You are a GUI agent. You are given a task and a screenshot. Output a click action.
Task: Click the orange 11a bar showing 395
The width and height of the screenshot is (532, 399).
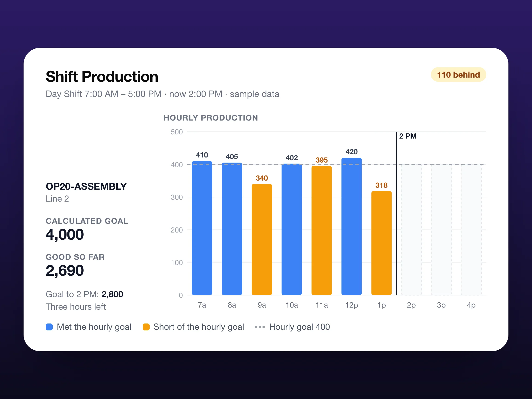coord(322,230)
